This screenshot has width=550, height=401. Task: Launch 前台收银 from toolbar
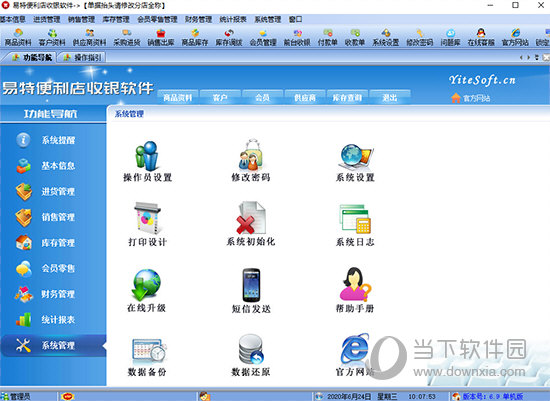tap(297, 38)
